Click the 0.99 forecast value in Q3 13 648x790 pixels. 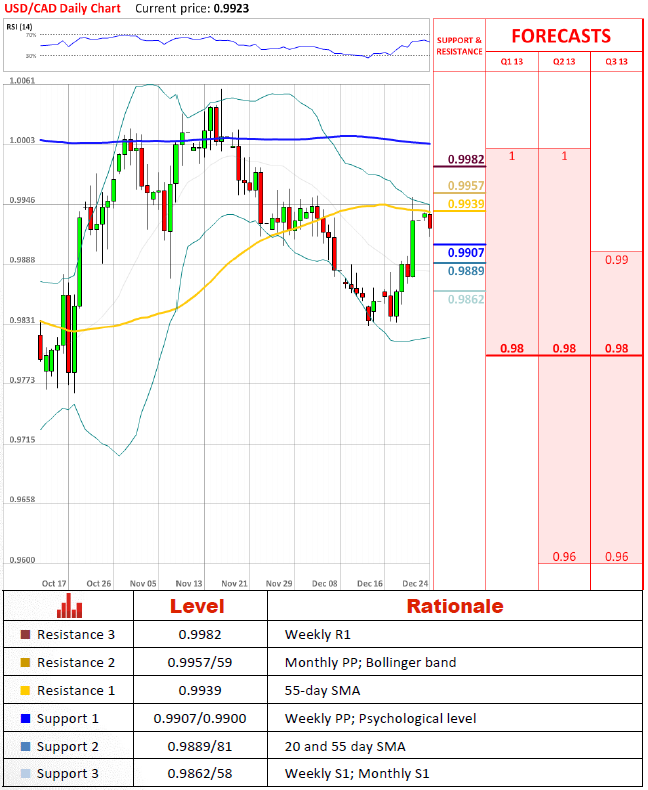[616, 260]
